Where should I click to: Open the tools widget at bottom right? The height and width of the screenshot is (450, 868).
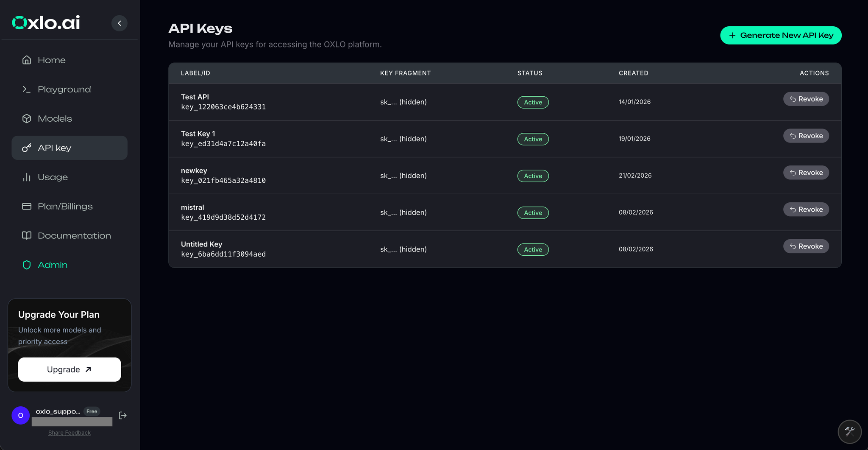pyautogui.click(x=849, y=431)
